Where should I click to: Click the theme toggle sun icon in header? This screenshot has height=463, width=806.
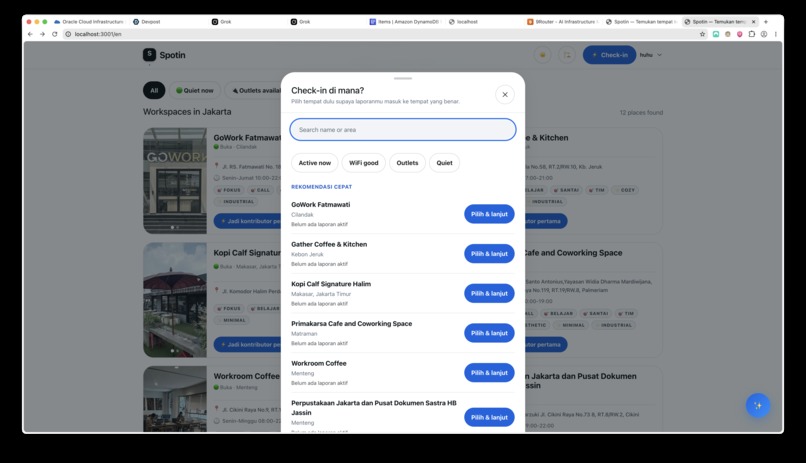(542, 55)
